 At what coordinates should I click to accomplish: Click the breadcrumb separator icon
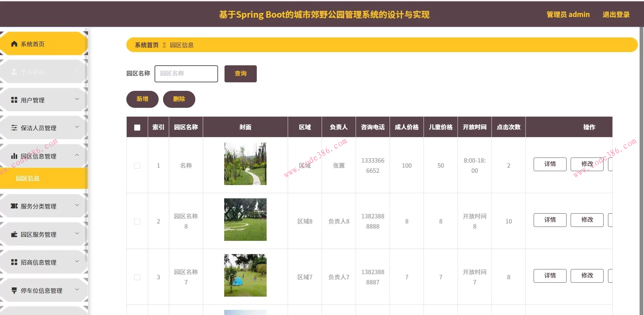pyautogui.click(x=164, y=45)
